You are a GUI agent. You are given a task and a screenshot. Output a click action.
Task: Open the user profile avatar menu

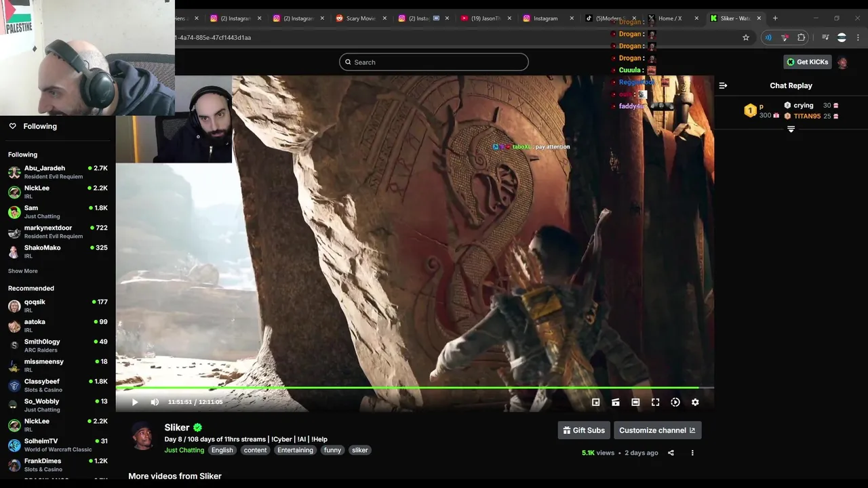pyautogui.click(x=842, y=62)
